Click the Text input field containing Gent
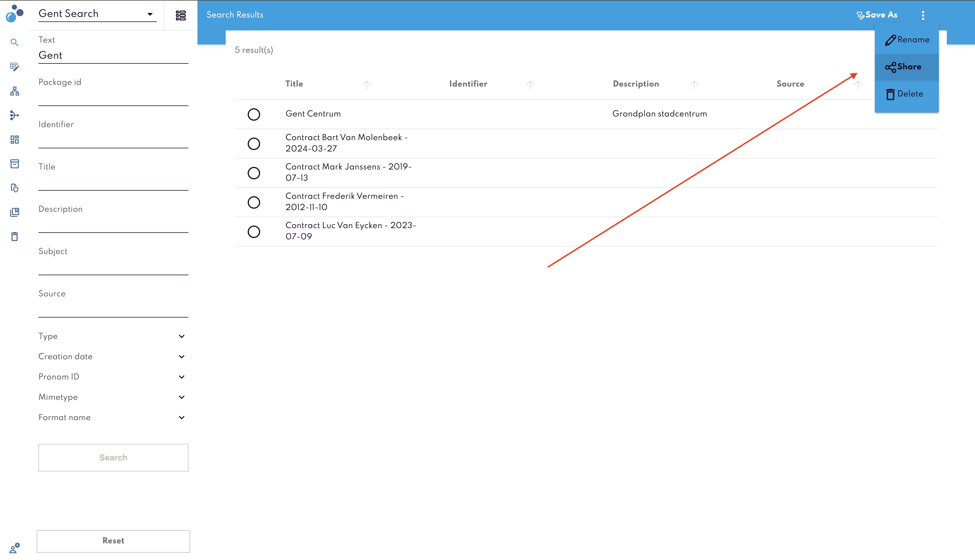 113,55
